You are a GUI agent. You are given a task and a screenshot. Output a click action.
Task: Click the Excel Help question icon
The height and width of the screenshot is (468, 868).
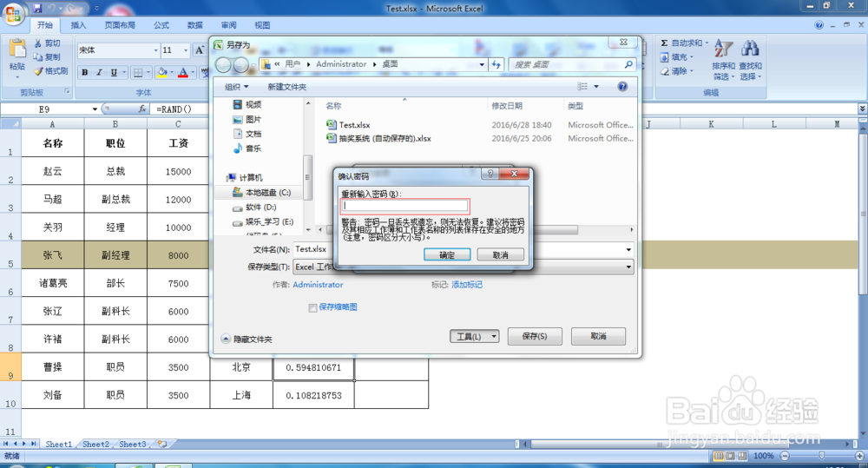point(819,25)
